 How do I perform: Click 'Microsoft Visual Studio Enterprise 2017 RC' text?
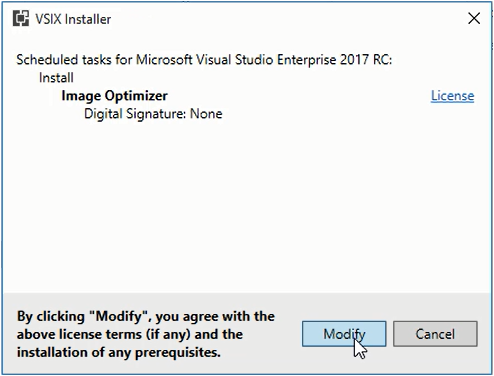(263, 60)
